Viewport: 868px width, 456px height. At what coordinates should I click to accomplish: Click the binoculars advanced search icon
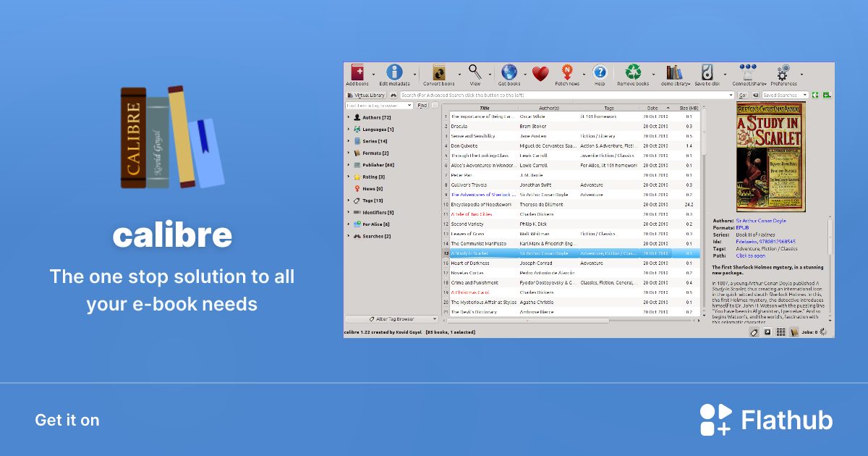393,95
